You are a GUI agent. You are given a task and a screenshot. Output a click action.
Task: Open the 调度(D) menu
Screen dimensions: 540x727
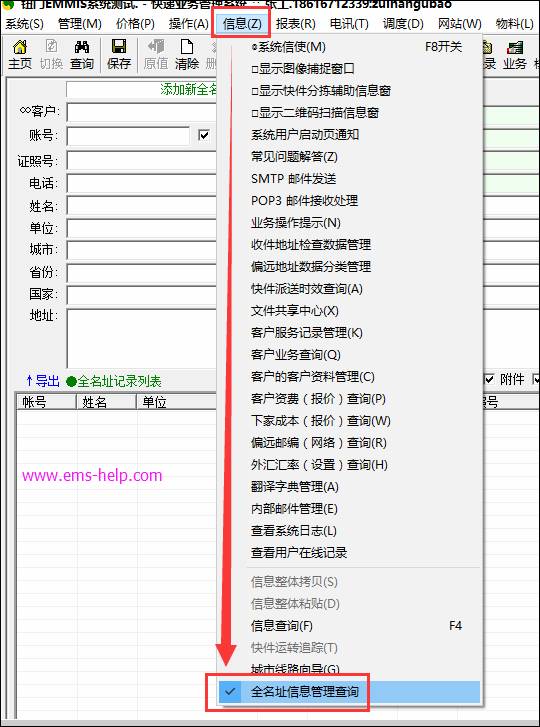[x=403, y=24]
